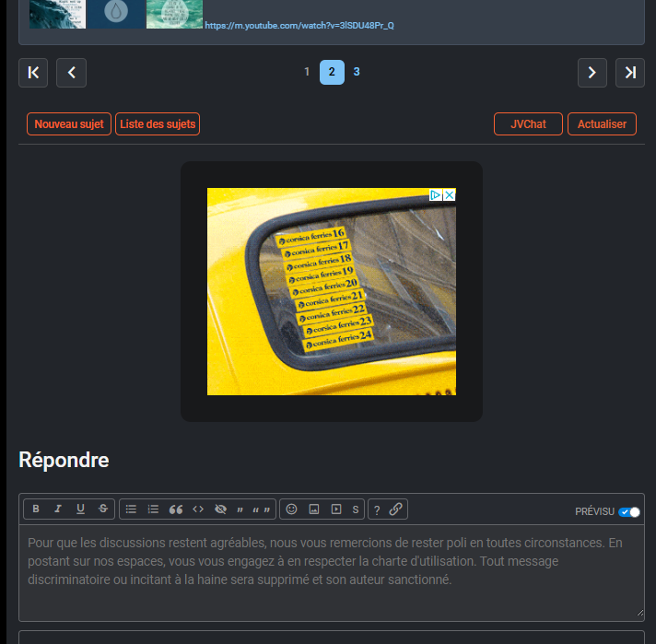Screen dimensions: 656x644
Task: Insert a bulleted list
Action: (x=131, y=509)
